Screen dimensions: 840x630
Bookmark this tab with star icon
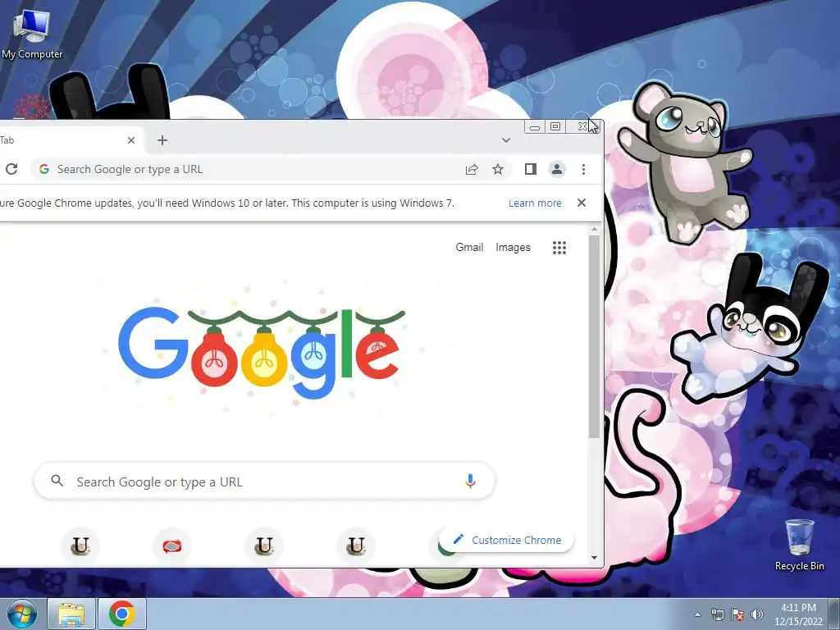point(498,169)
